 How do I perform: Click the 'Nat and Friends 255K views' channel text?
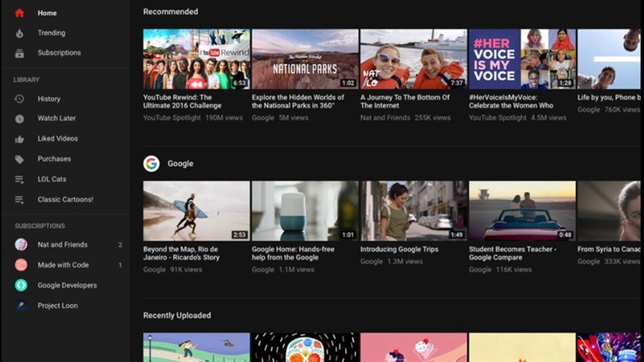point(405,118)
